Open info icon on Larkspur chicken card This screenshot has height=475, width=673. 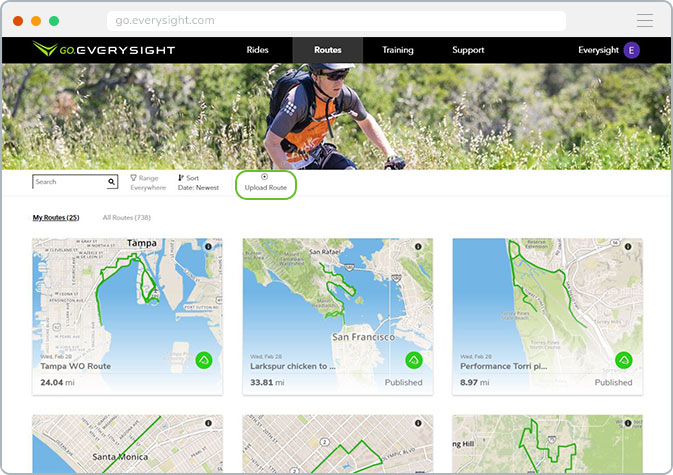[418, 247]
